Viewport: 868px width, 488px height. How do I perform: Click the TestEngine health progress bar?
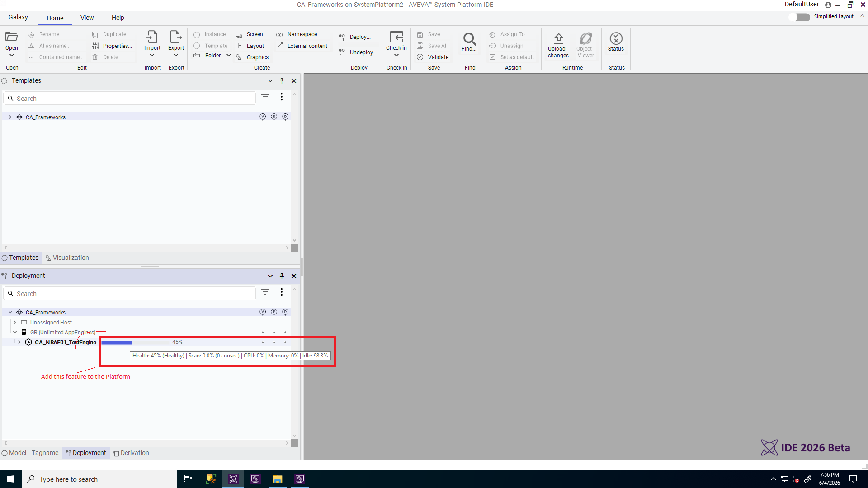135,343
